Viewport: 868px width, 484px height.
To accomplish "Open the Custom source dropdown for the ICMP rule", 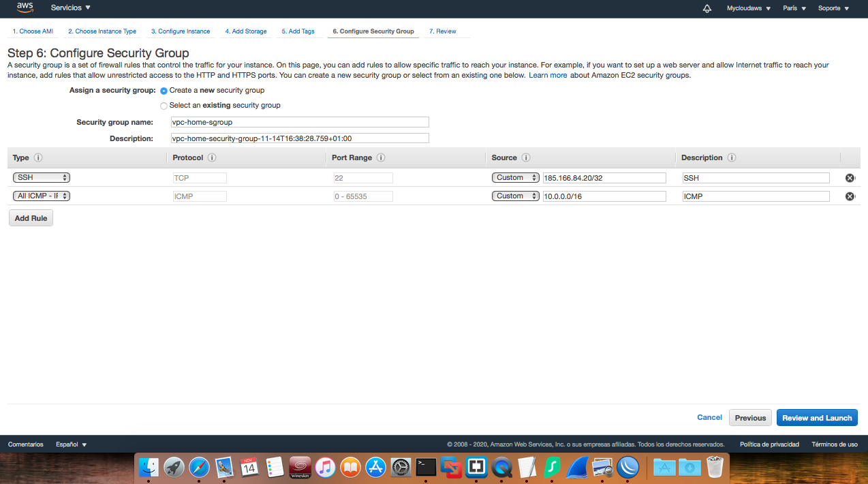I will click(x=515, y=196).
